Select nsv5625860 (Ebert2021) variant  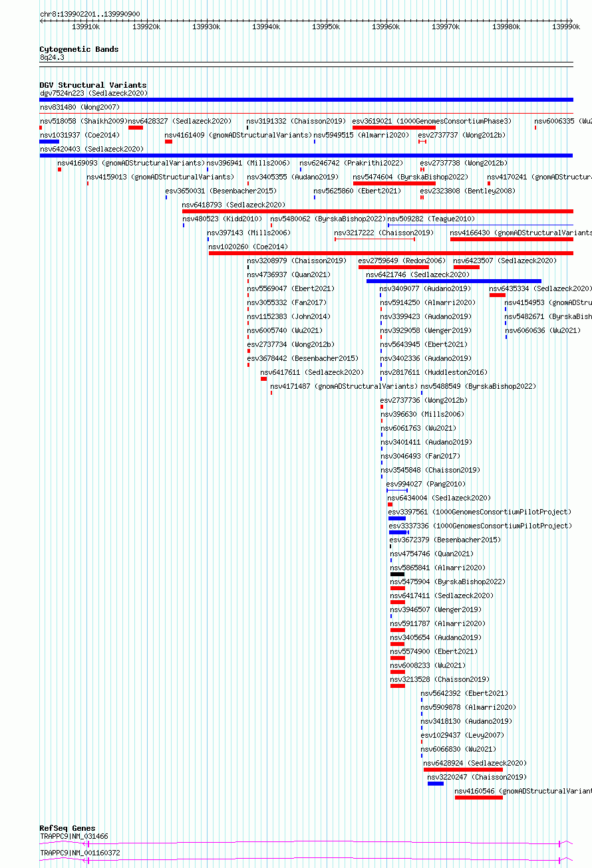tap(358, 191)
